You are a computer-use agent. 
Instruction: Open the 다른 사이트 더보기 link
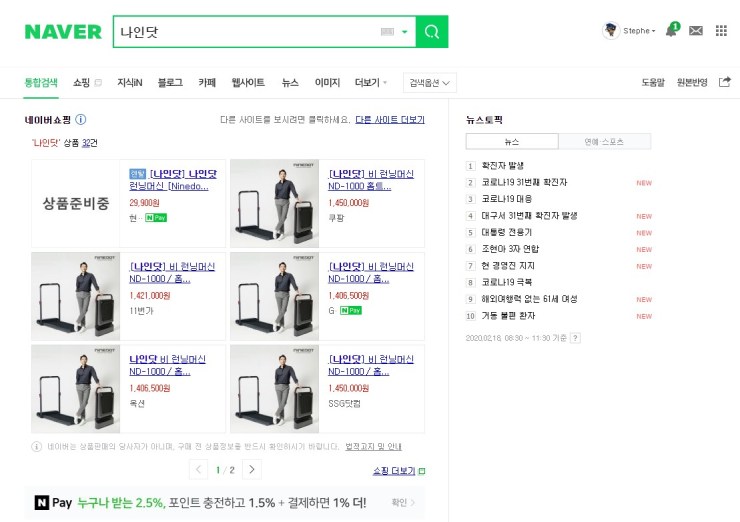click(x=390, y=119)
